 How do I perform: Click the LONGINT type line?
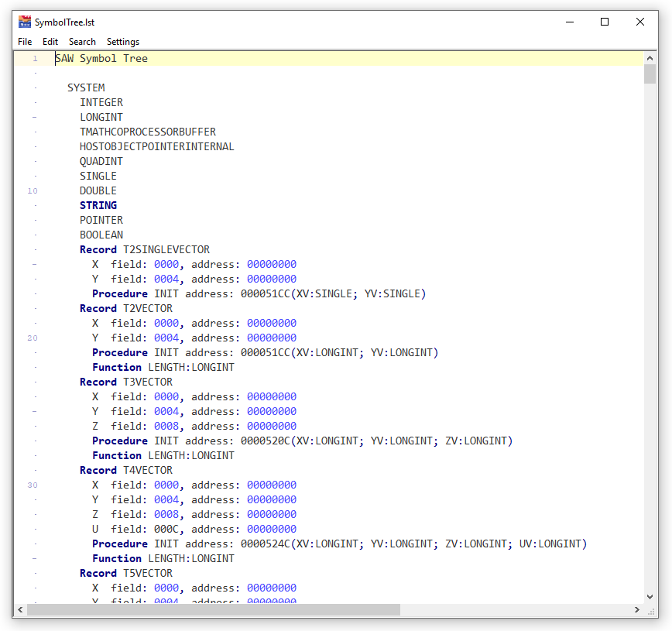[101, 117]
